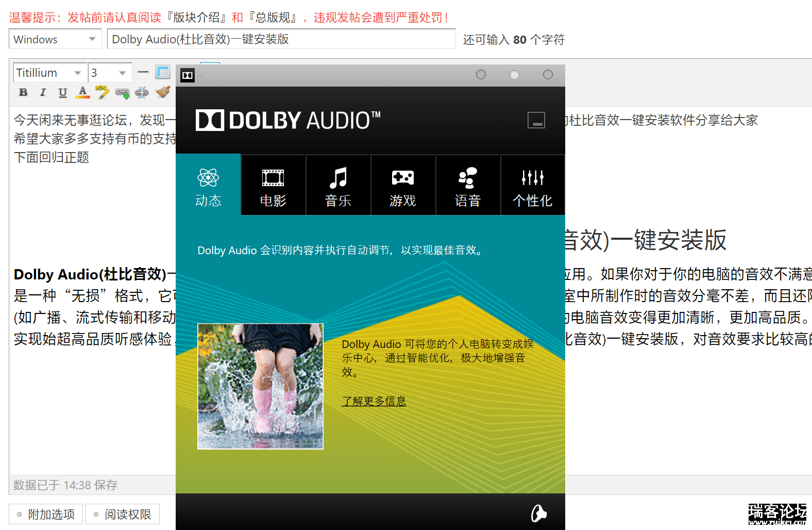Insert a hyperlink with the chain icon

122,93
